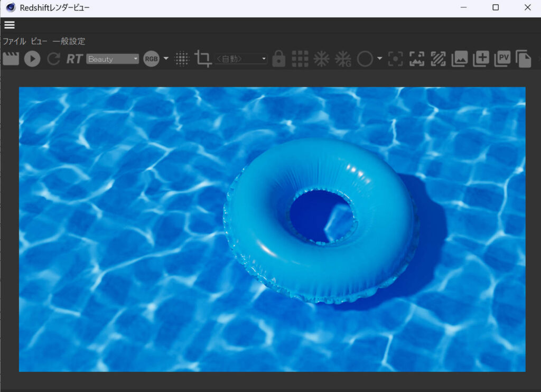Click the rendered pool float image
541x392 pixels.
272,229
